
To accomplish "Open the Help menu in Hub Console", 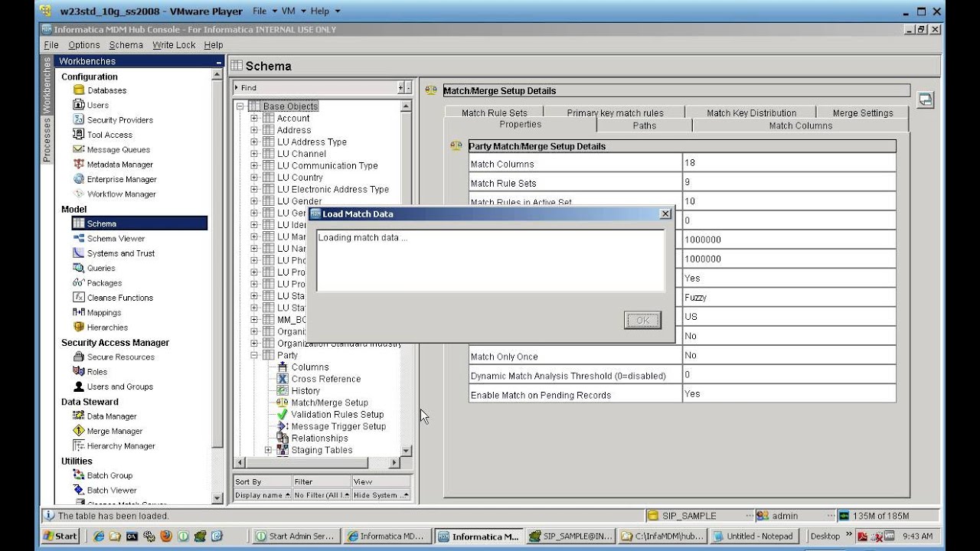I will [x=214, y=45].
